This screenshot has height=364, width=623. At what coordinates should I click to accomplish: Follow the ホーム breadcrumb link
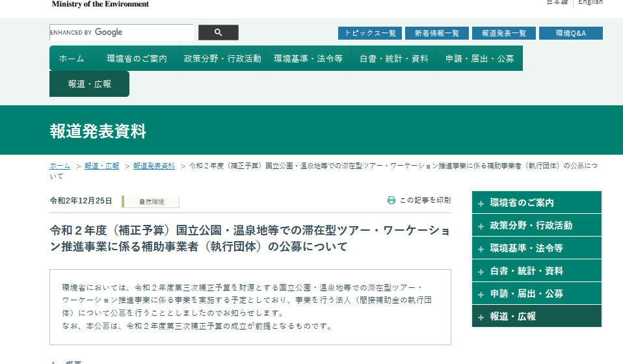point(60,166)
